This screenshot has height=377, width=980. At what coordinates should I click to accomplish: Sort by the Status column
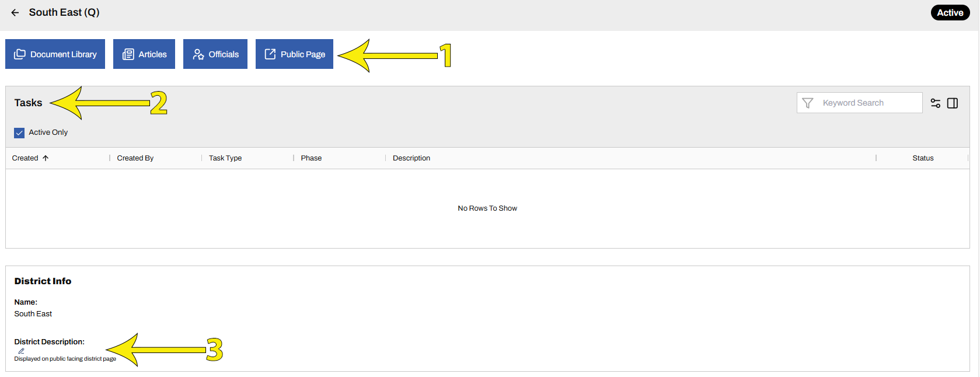pos(923,158)
